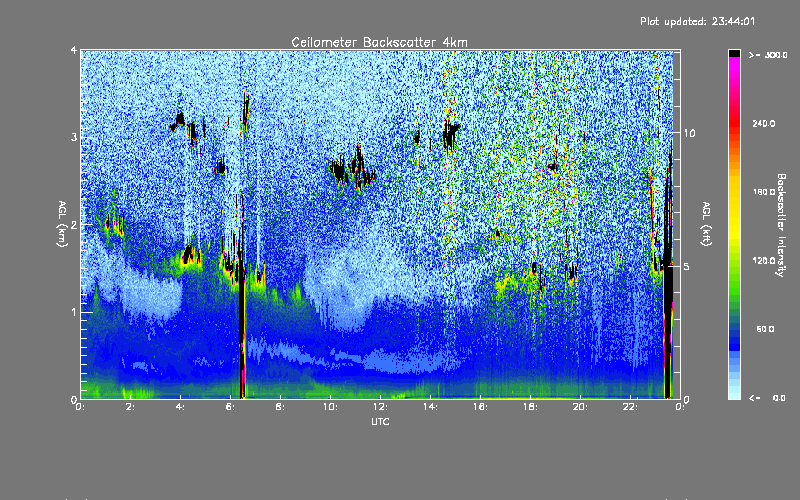Click the "10:" hour tick on the UTC axis

coord(331,407)
